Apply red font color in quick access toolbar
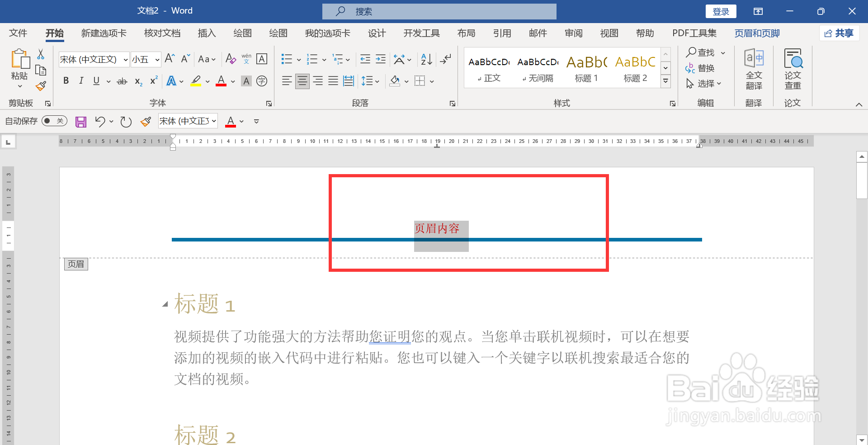Viewport: 868px width, 445px height. click(x=231, y=121)
